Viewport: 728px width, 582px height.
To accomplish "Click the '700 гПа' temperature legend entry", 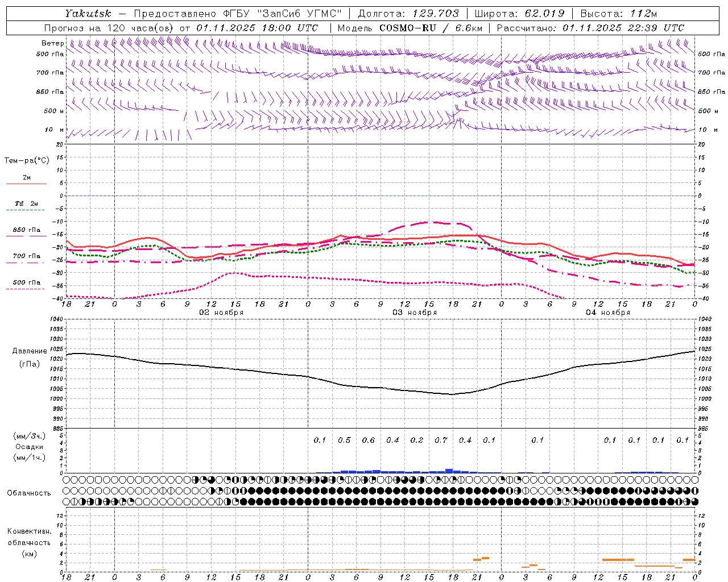I will click(x=26, y=256).
